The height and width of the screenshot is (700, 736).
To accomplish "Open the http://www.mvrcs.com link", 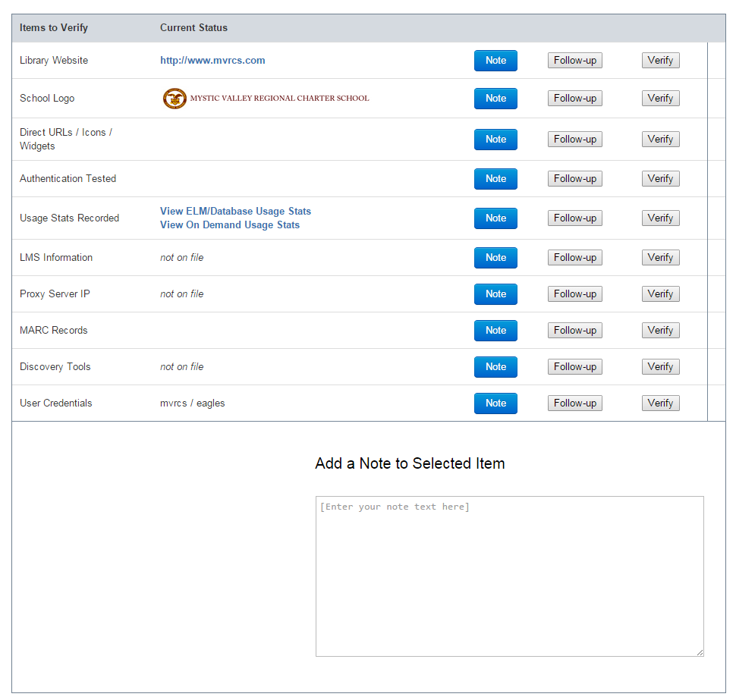I will pos(212,61).
